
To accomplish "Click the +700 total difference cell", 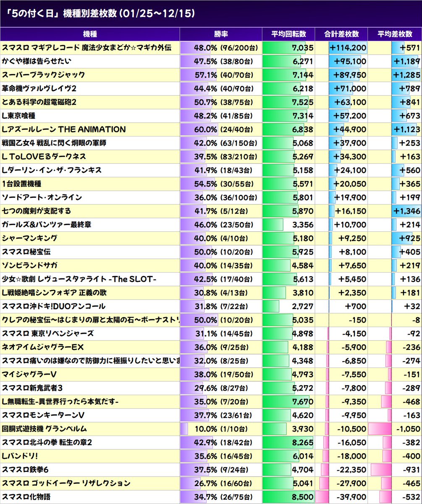I will point(342,307).
